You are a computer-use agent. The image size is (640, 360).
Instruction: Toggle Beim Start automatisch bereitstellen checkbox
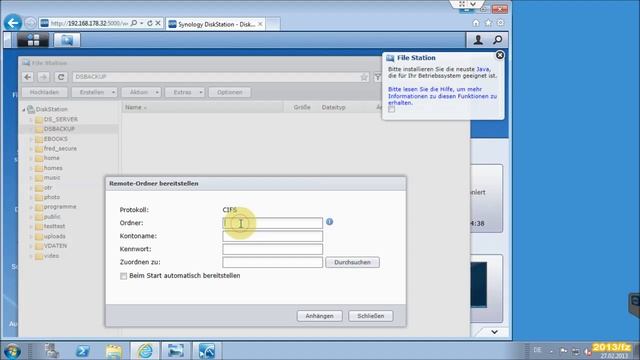point(124,276)
